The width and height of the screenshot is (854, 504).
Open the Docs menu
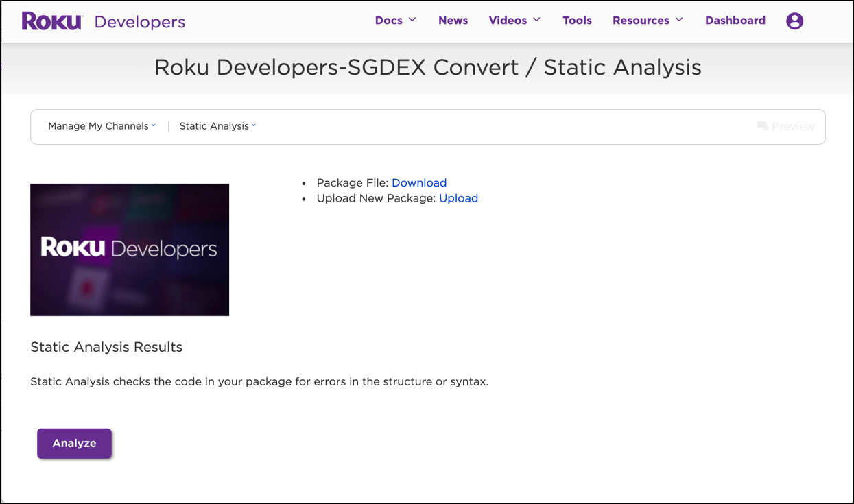coord(389,20)
